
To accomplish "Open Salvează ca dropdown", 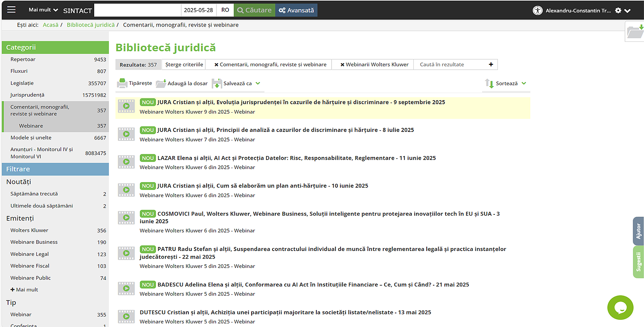I will [236, 83].
